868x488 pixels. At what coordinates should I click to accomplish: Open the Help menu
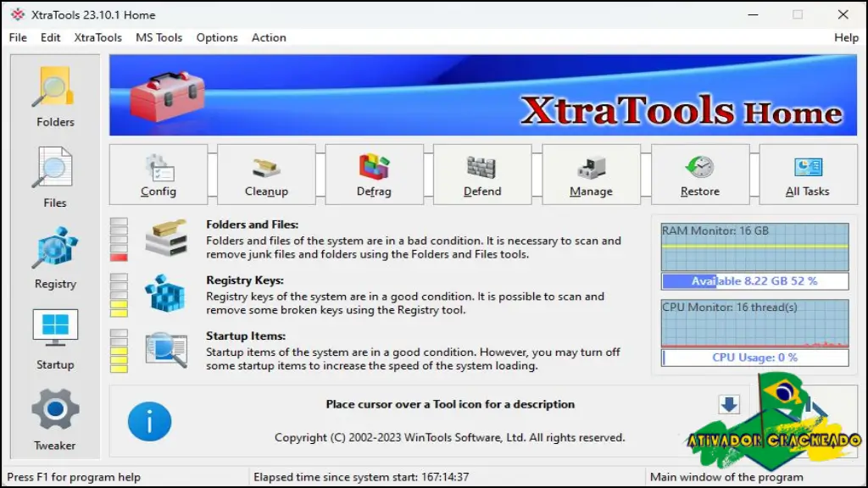coord(847,37)
